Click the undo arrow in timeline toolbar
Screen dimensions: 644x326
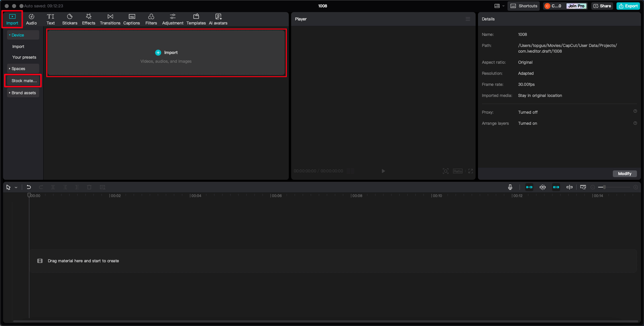[x=29, y=187]
